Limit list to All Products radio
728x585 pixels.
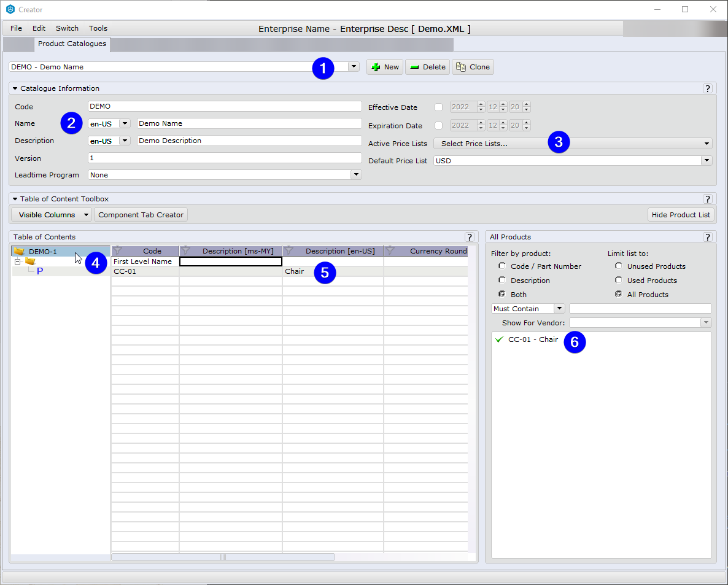point(618,294)
